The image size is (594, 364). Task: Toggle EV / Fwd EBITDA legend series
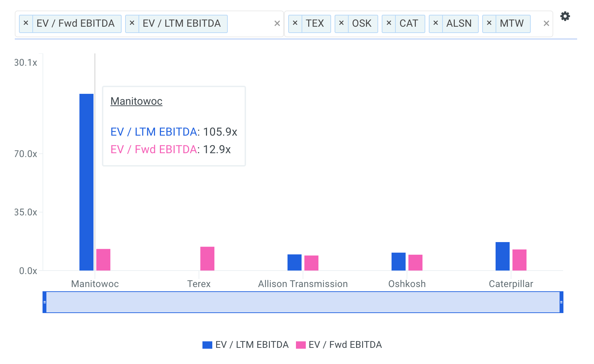tap(339, 345)
